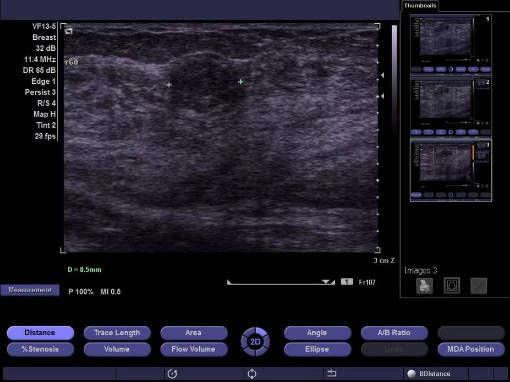Viewport: 510px width, 382px height.
Task: Click the full-screen image view icon
Action: coord(452,286)
